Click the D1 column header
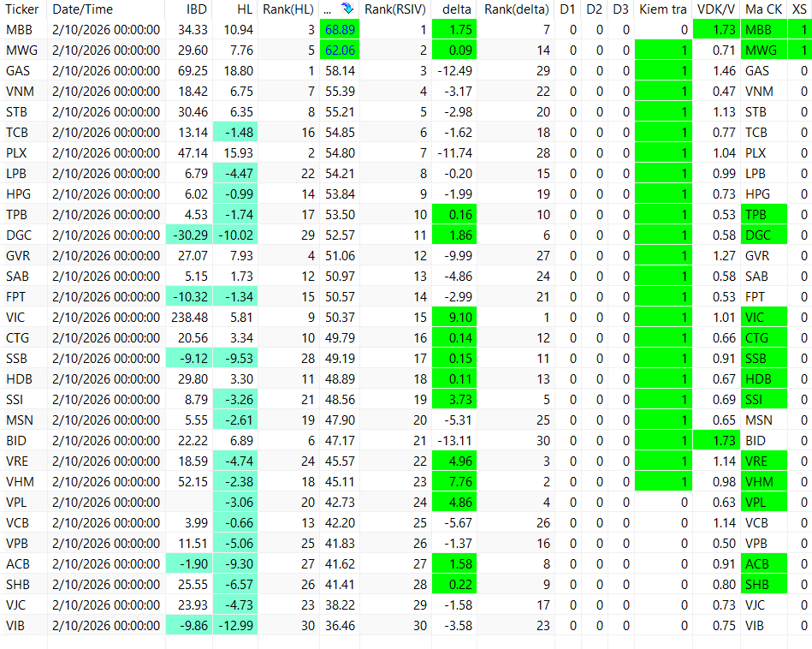Viewport: 812px width, 649px height. pos(567,9)
